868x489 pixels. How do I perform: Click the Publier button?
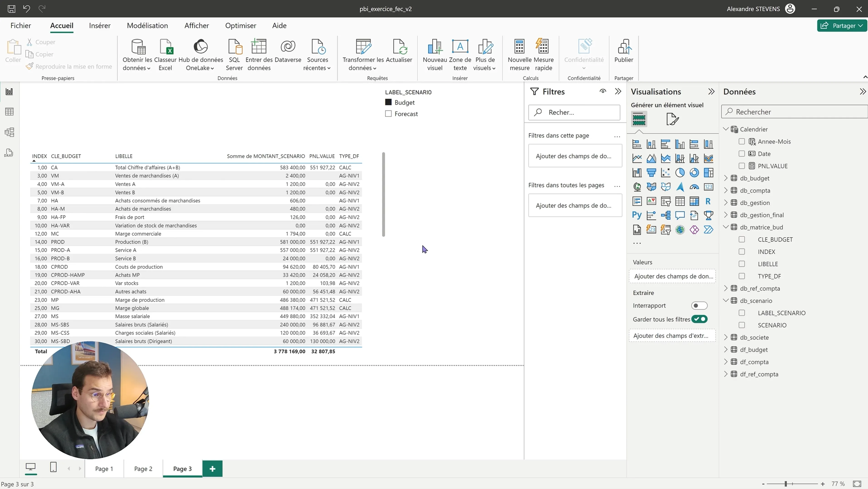coord(623,51)
